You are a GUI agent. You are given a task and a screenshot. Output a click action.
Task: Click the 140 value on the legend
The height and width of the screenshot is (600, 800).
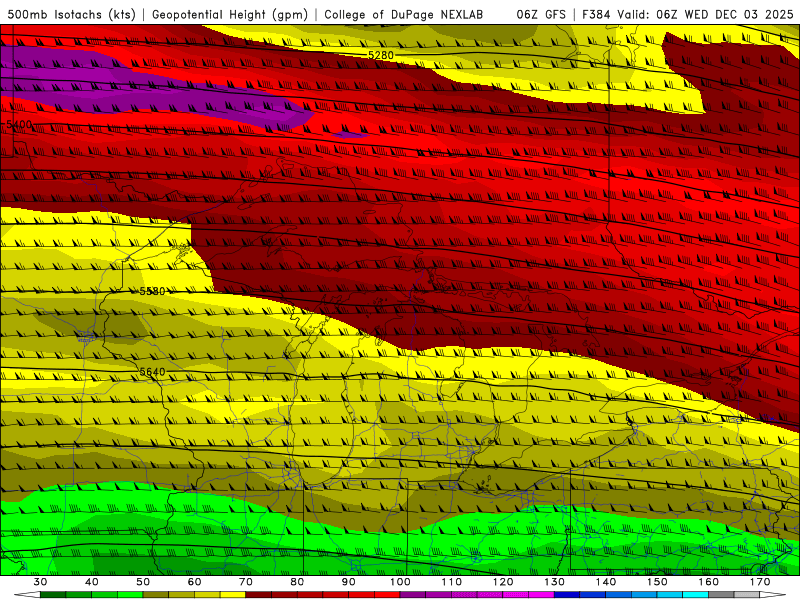tap(606, 582)
